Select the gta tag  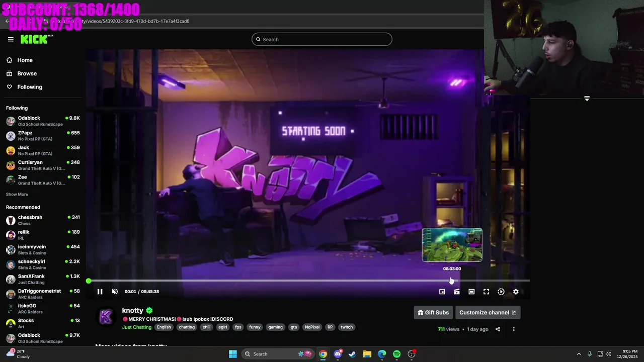pos(294,327)
